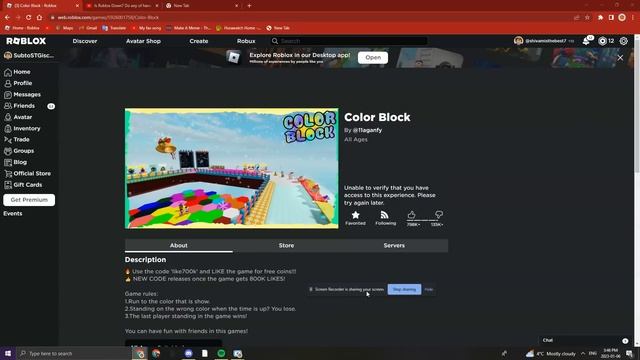Click the Stop sharing button
The width and height of the screenshot is (640, 360).
click(404, 289)
